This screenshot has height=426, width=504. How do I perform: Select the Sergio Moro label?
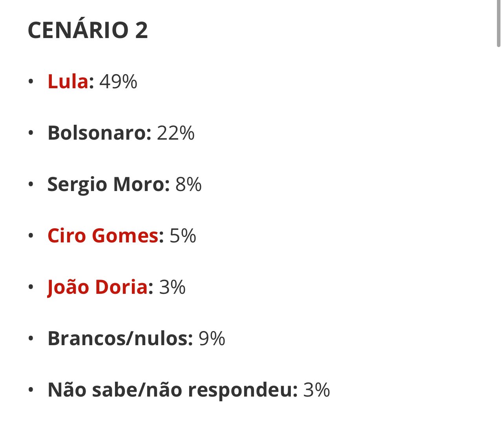click(x=108, y=184)
